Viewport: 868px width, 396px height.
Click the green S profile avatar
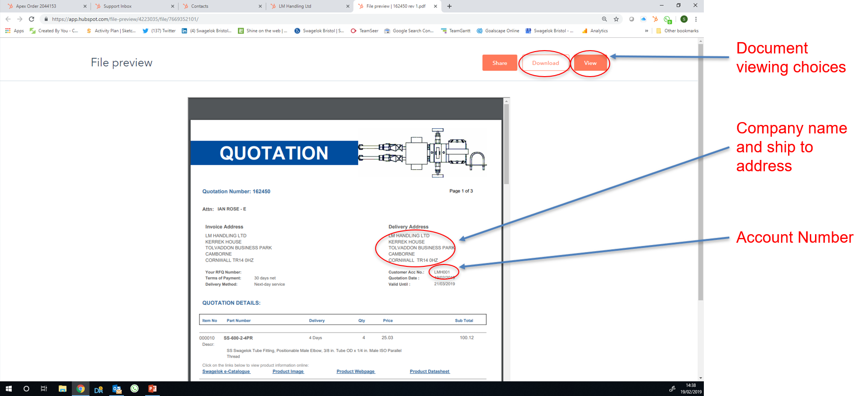coord(684,19)
